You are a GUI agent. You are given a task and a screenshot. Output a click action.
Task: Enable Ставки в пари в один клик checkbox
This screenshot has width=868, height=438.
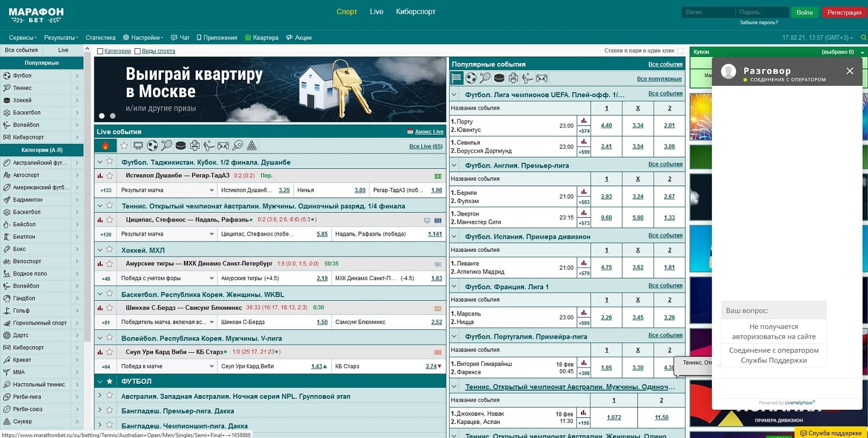coord(680,51)
